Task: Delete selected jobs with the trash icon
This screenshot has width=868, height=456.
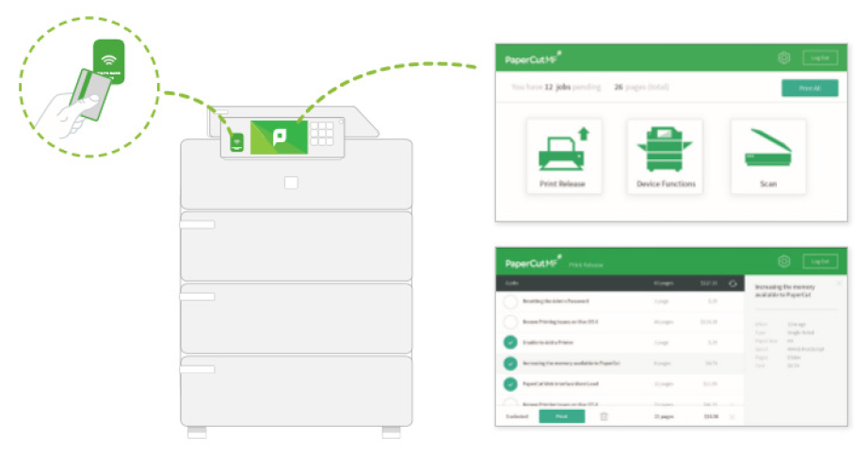Action: (603, 415)
